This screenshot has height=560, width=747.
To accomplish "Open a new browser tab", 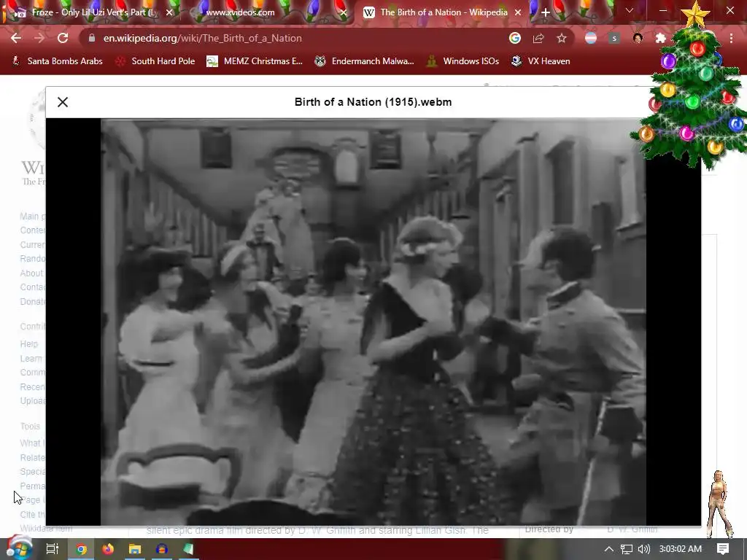I will (x=546, y=12).
